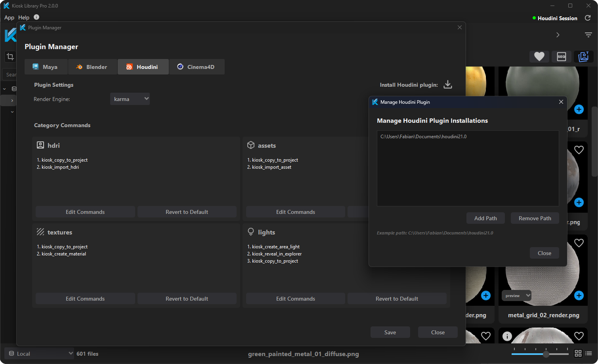
Task: Edit Commands for the lights category
Action: tap(295, 298)
